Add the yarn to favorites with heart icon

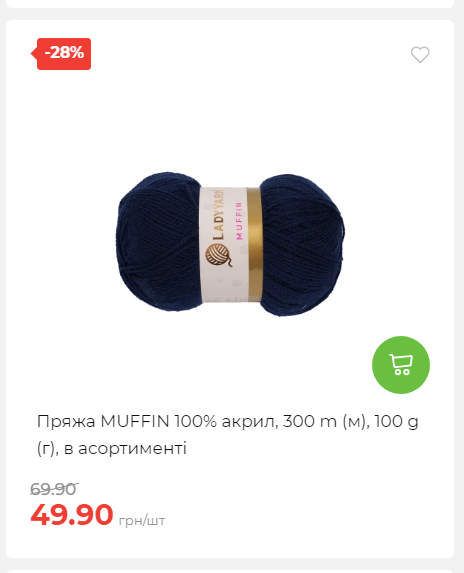pyautogui.click(x=420, y=55)
